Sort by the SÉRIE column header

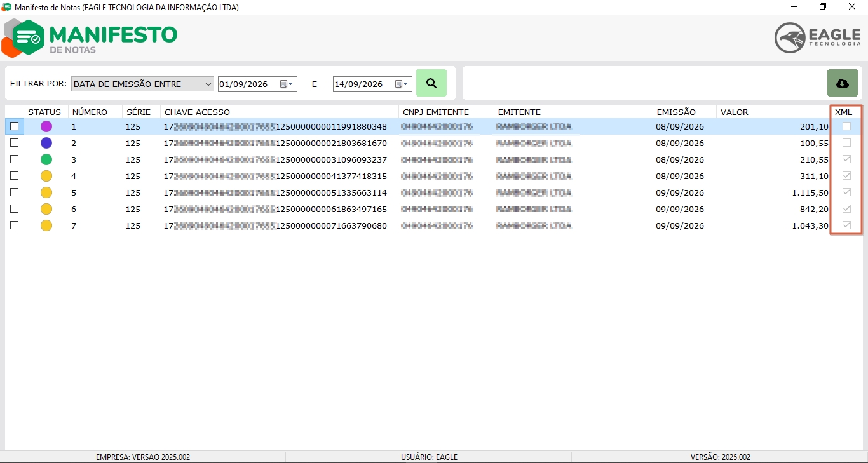[142, 112]
